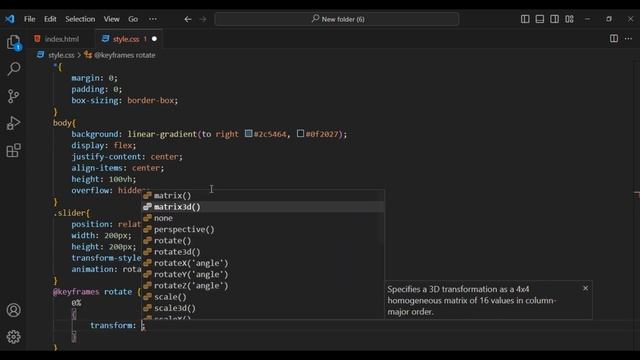Open the Source Control view
This screenshot has height=360, width=640.
tap(13, 96)
